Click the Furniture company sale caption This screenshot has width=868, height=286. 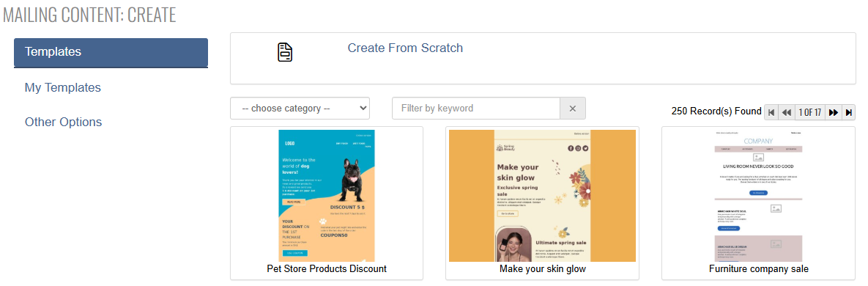point(758,269)
